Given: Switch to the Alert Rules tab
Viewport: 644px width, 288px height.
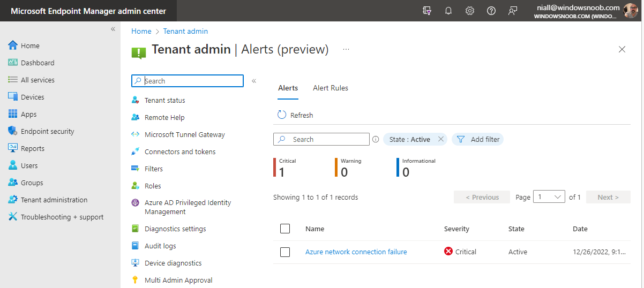Looking at the screenshot, I should point(331,88).
